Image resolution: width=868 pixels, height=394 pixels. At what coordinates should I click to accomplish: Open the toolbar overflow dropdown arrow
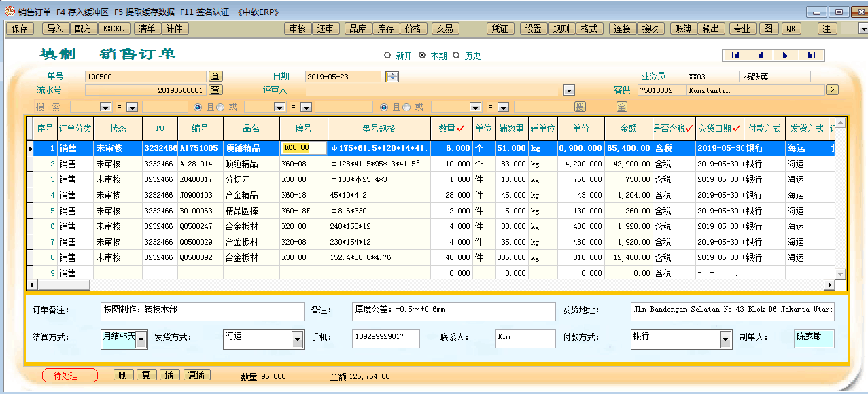(863, 29)
